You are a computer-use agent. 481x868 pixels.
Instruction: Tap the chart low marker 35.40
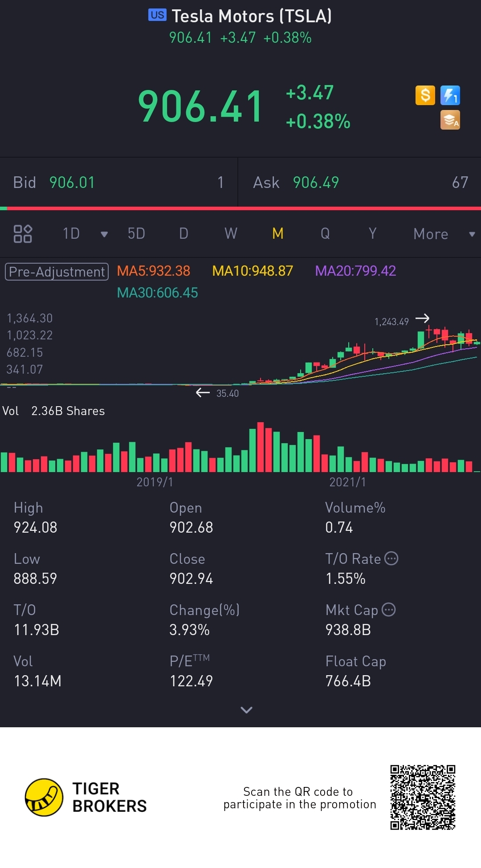(x=228, y=393)
